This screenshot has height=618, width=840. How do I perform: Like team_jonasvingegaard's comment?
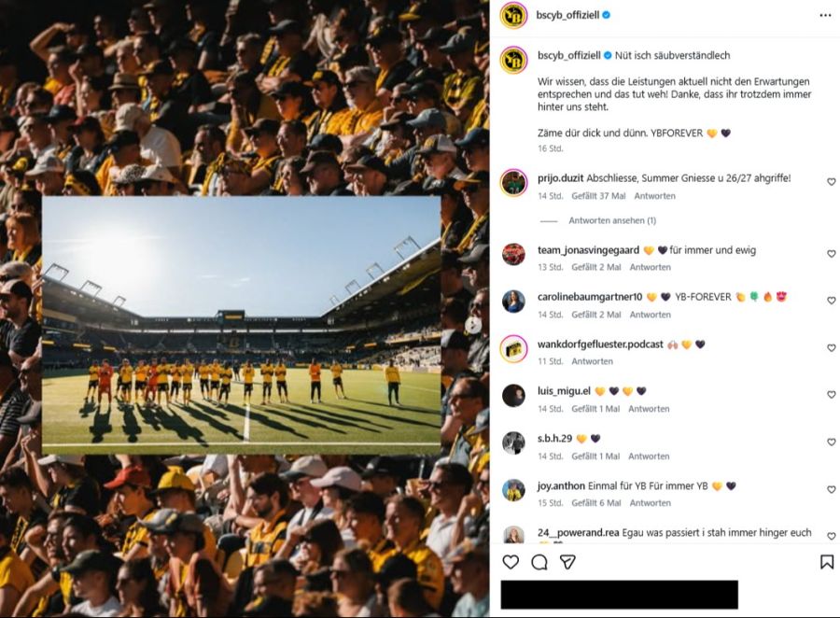tap(832, 254)
